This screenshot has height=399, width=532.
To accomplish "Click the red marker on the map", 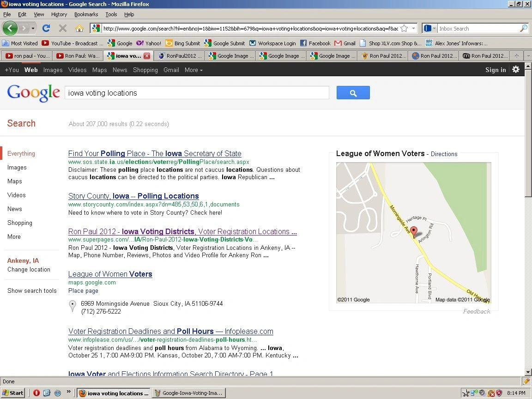I will click(x=413, y=231).
